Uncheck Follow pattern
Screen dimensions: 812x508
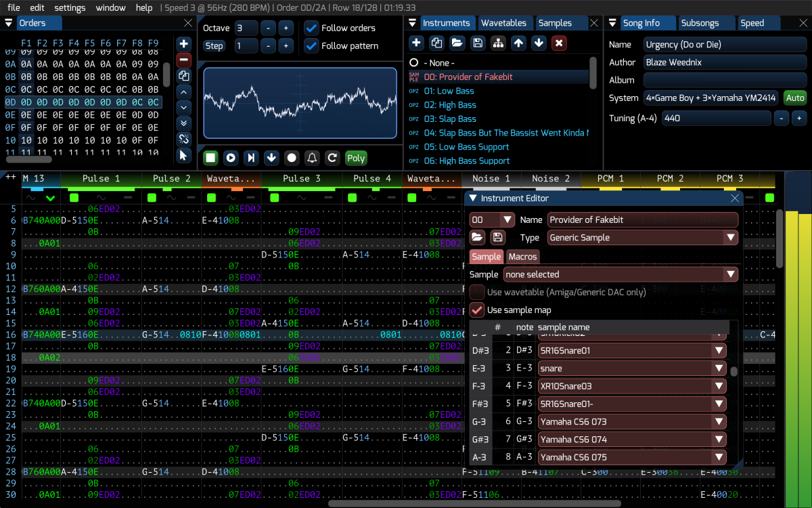tap(311, 46)
